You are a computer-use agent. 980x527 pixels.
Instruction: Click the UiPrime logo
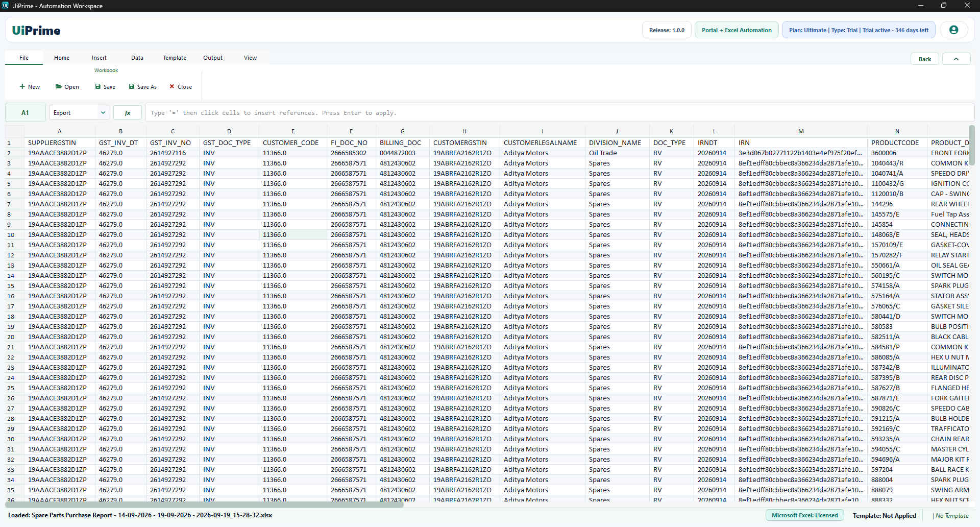point(36,31)
